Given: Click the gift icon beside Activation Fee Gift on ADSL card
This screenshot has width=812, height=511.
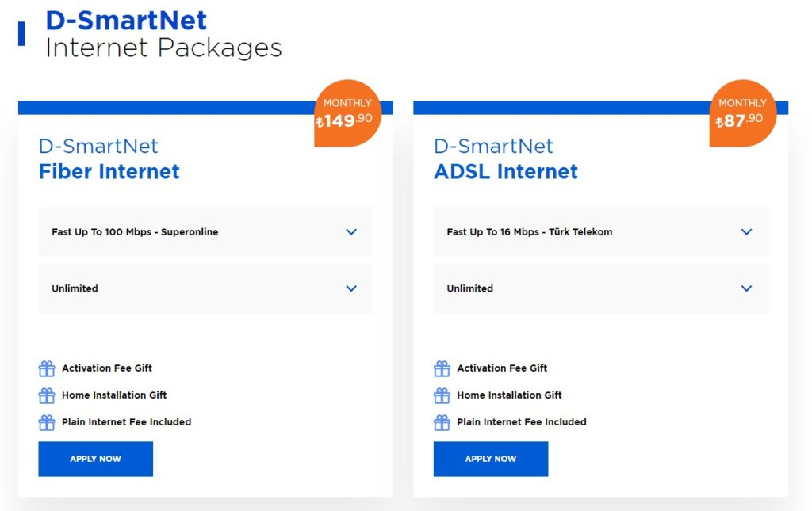Looking at the screenshot, I should tap(442, 368).
